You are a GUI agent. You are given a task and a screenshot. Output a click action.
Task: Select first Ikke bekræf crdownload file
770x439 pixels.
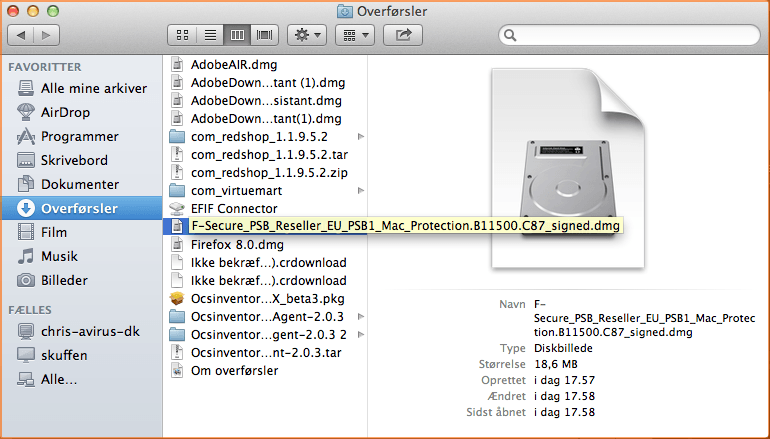click(x=265, y=263)
